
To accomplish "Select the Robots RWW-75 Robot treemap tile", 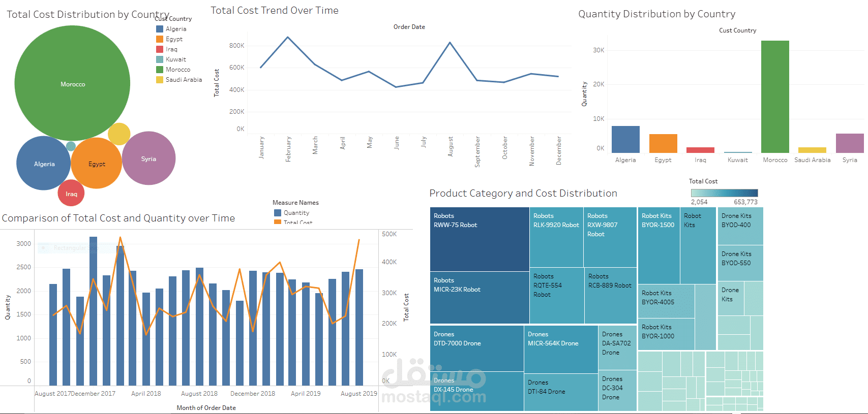I will (x=480, y=239).
